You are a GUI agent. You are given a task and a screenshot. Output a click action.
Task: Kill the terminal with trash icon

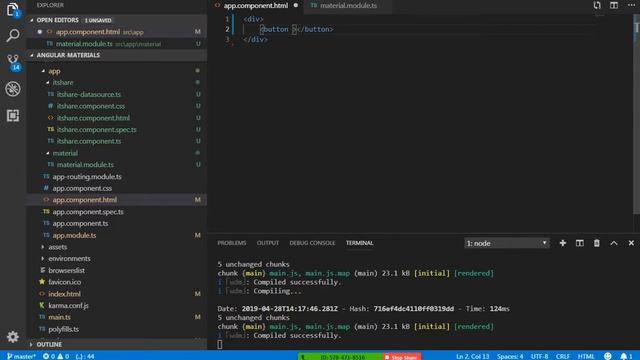click(x=596, y=243)
